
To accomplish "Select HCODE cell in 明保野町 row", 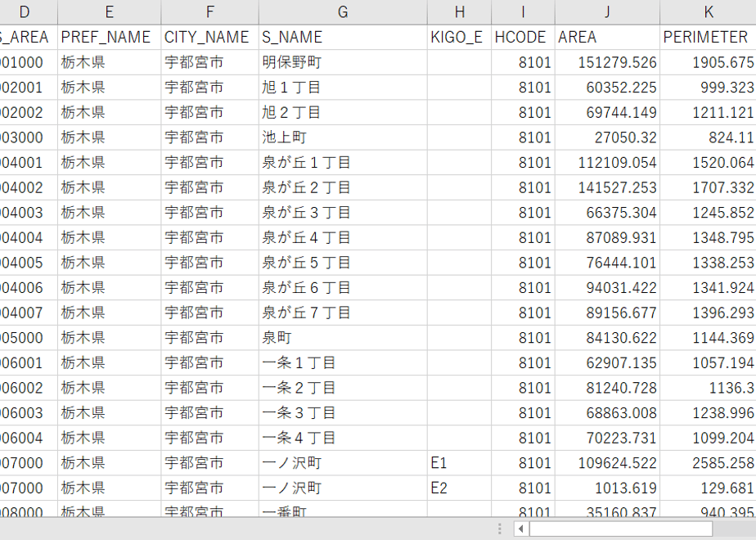I will pos(523,62).
